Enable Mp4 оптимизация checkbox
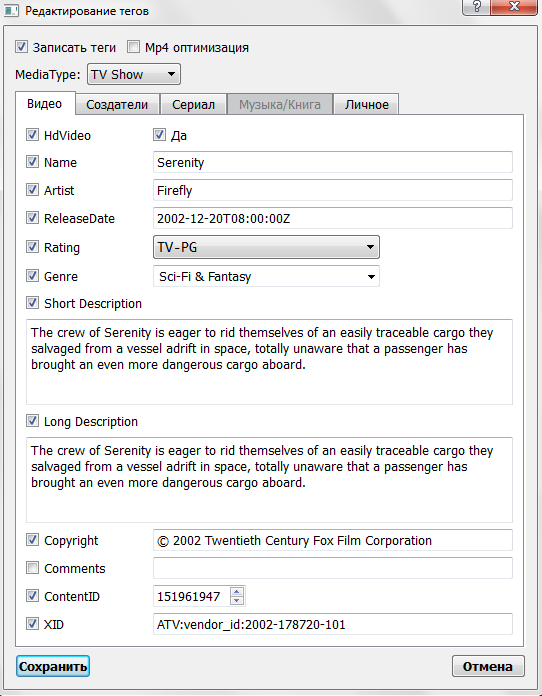The width and height of the screenshot is (542, 696). coord(133,47)
